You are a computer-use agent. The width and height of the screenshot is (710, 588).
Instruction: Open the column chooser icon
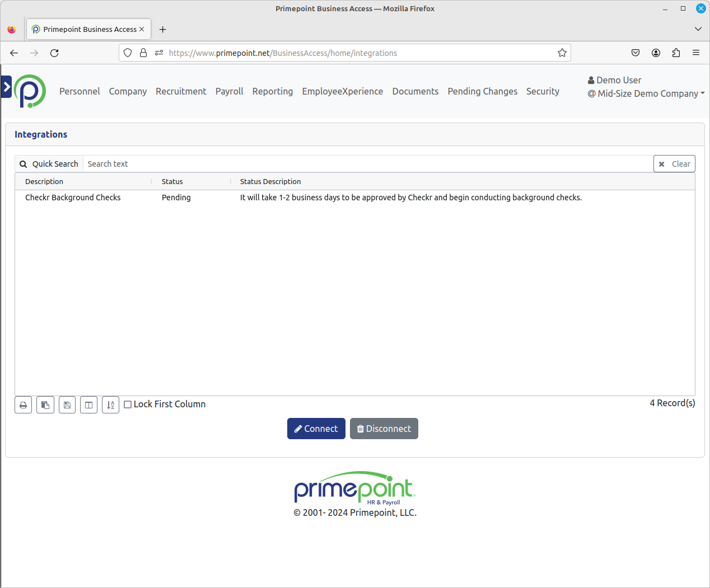click(x=88, y=405)
